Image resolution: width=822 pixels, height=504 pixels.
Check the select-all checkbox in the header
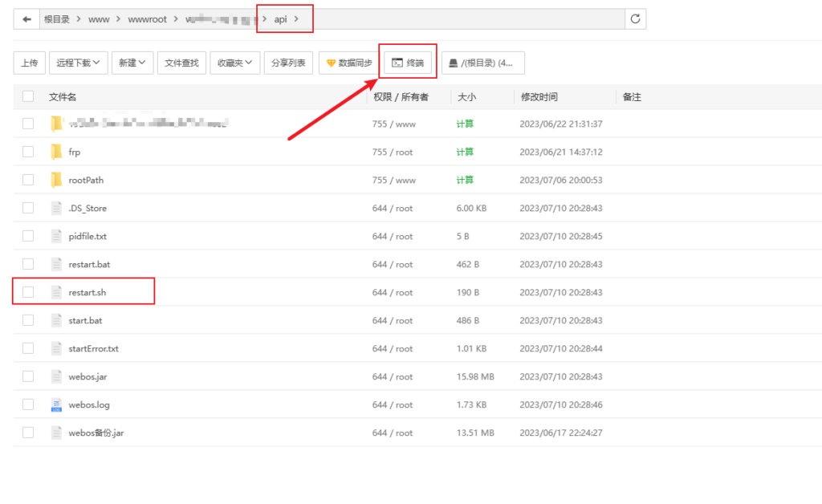pos(28,95)
